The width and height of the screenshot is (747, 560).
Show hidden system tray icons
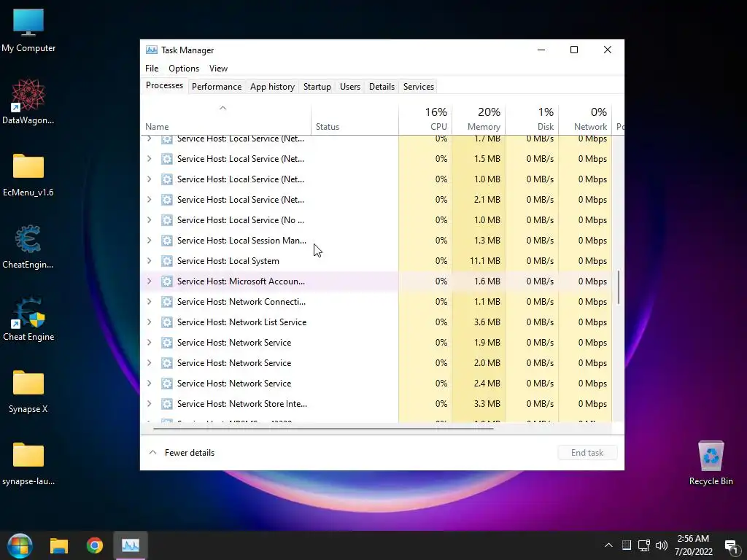pos(608,545)
